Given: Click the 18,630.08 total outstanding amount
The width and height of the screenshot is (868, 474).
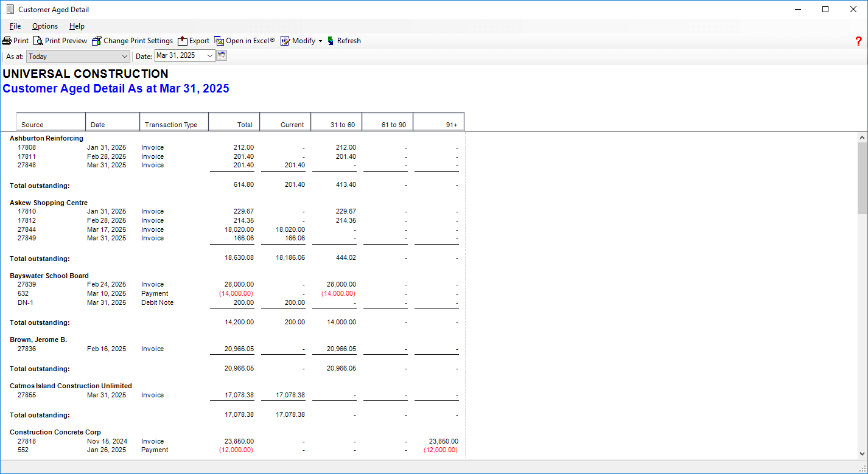Looking at the screenshot, I should click(x=239, y=257).
